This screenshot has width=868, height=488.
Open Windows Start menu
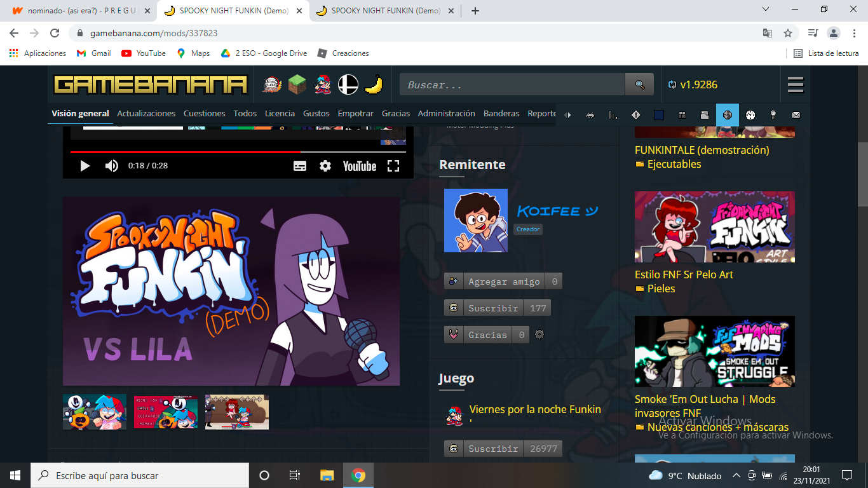(15, 475)
